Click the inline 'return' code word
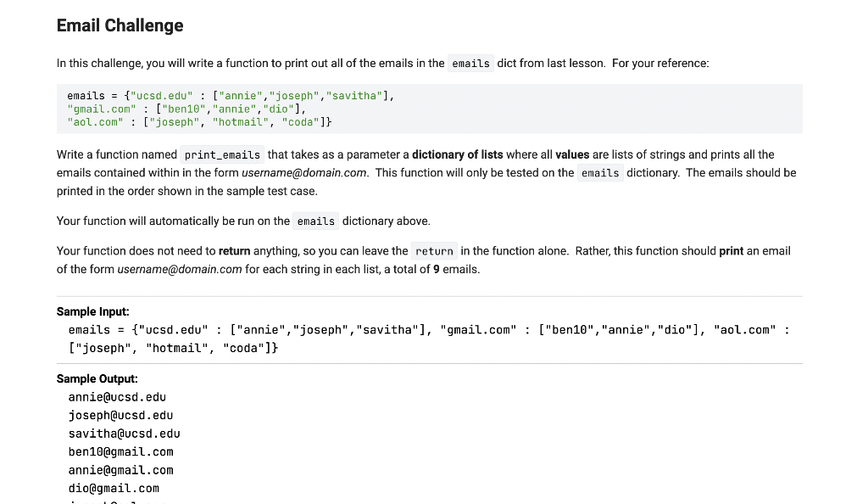Image resolution: width=868 pixels, height=504 pixels. [434, 251]
